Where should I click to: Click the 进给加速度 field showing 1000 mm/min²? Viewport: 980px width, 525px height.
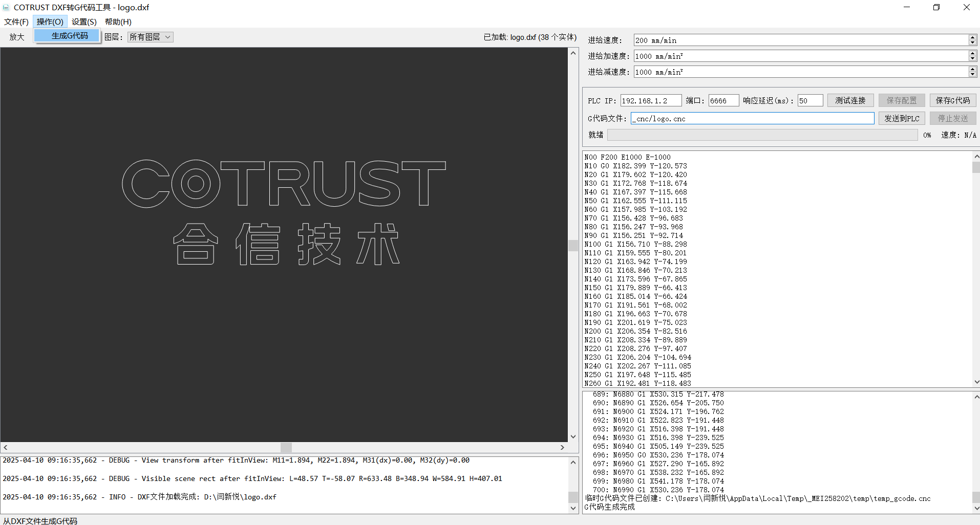tap(801, 56)
